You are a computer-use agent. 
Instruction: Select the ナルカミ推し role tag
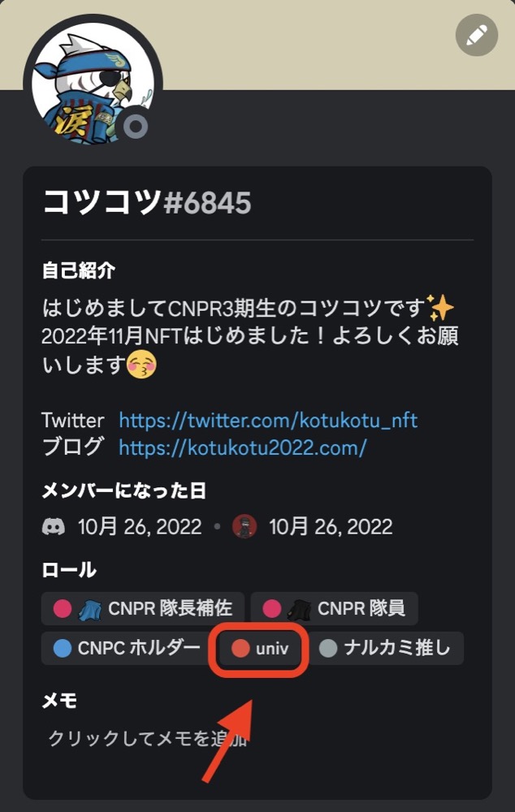[x=385, y=648]
